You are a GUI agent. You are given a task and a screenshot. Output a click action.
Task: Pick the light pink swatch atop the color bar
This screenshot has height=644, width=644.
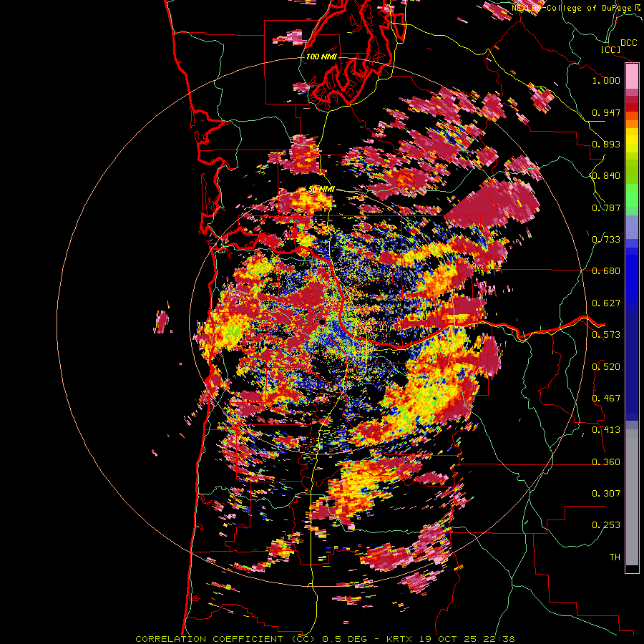(632, 77)
